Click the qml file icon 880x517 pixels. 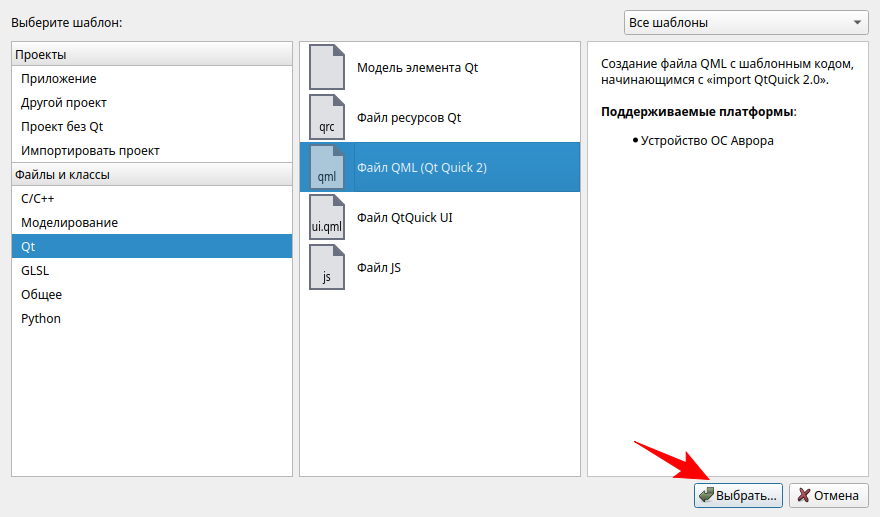click(326, 167)
